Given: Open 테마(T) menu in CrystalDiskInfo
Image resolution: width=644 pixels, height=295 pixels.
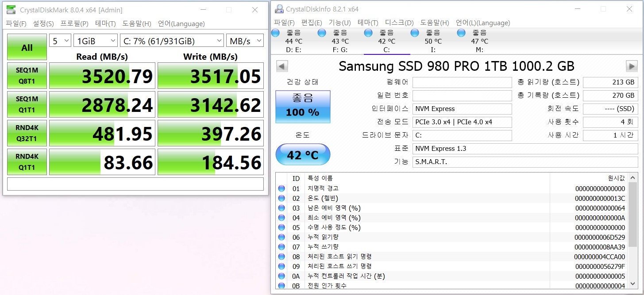Looking at the screenshot, I should [368, 23].
